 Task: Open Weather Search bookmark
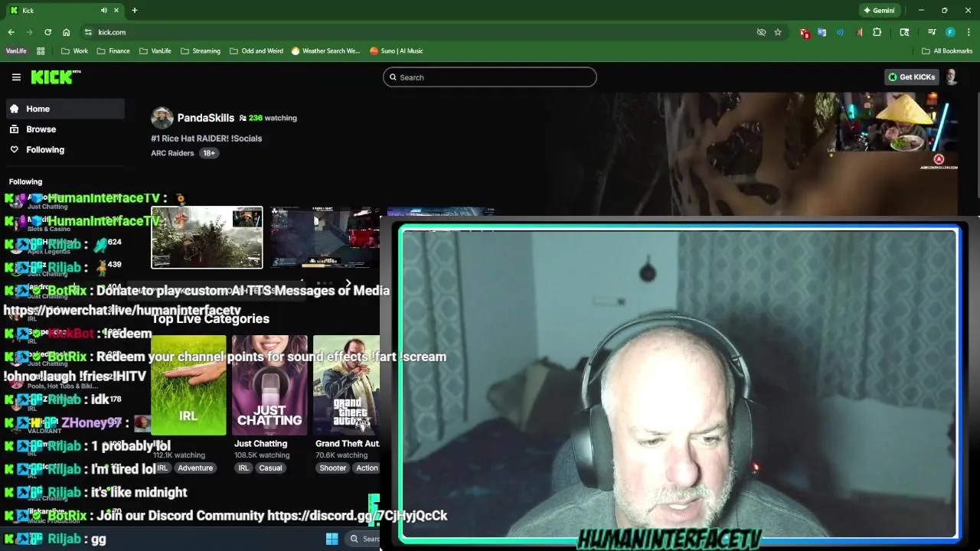tap(325, 51)
